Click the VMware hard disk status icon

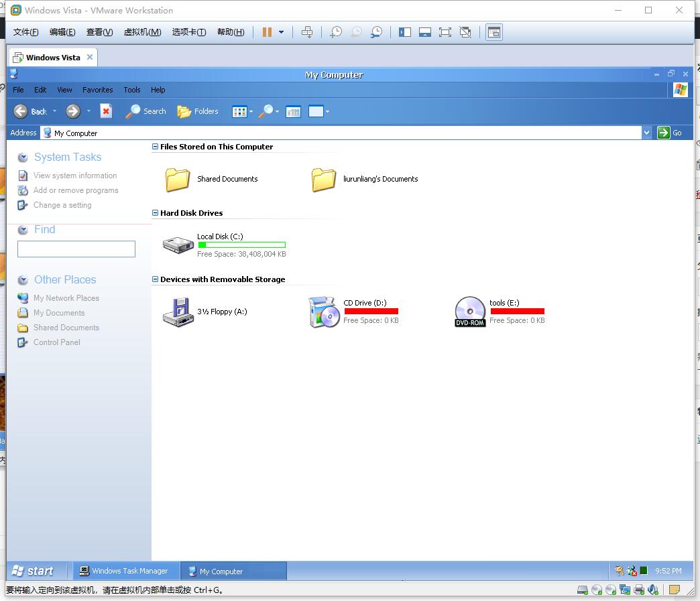583,590
